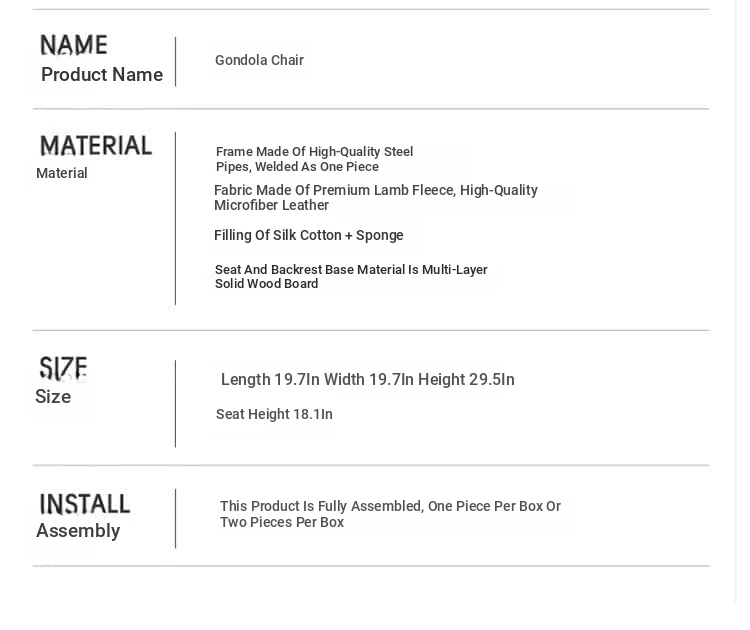Click the vertical divider in the Size row
The height and width of the screenshot is (630, 750).
coord(175,403)
